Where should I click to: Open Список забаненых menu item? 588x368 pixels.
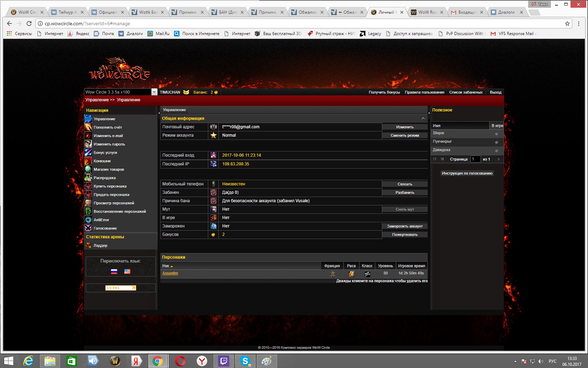pyautogui.click(x=465, y=92)
